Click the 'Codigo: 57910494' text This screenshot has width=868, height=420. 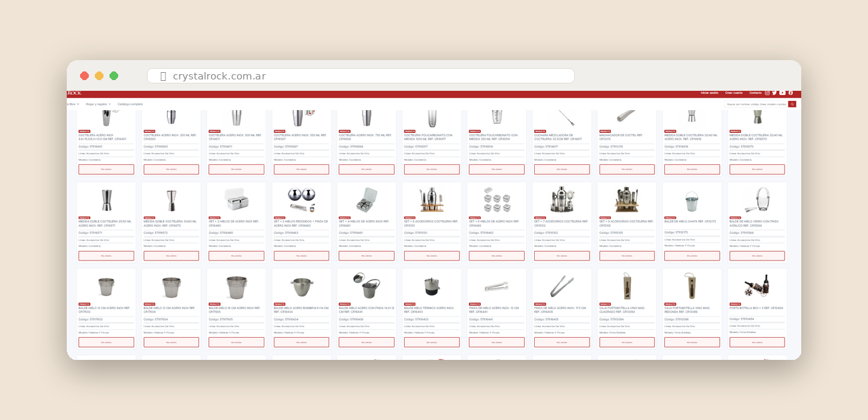741,319
